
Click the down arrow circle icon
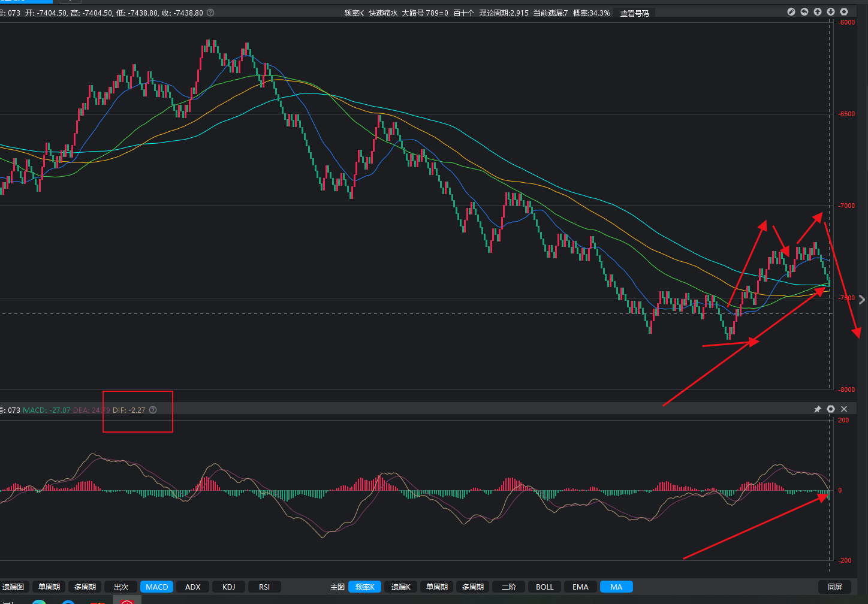point(831,12)
